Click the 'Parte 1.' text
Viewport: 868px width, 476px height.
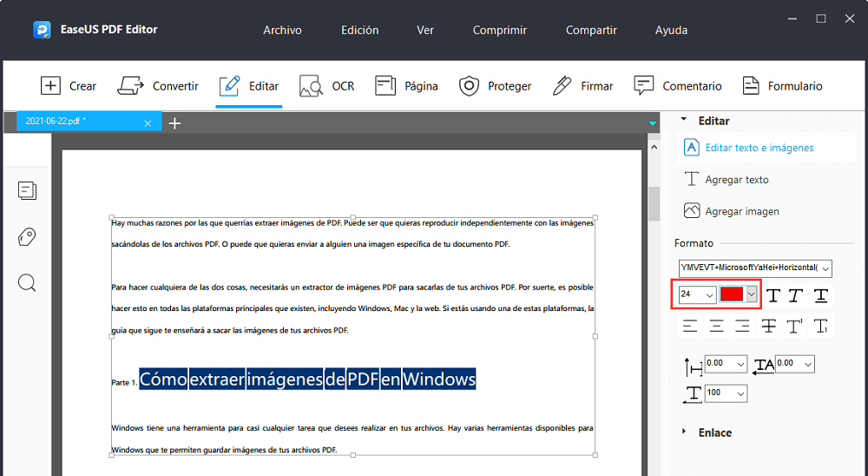(x=124, y=382)
